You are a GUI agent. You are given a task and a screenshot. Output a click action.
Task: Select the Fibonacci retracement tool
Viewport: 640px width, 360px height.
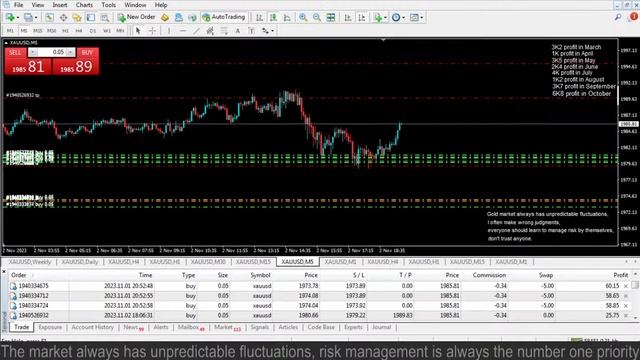coord(224,31)
